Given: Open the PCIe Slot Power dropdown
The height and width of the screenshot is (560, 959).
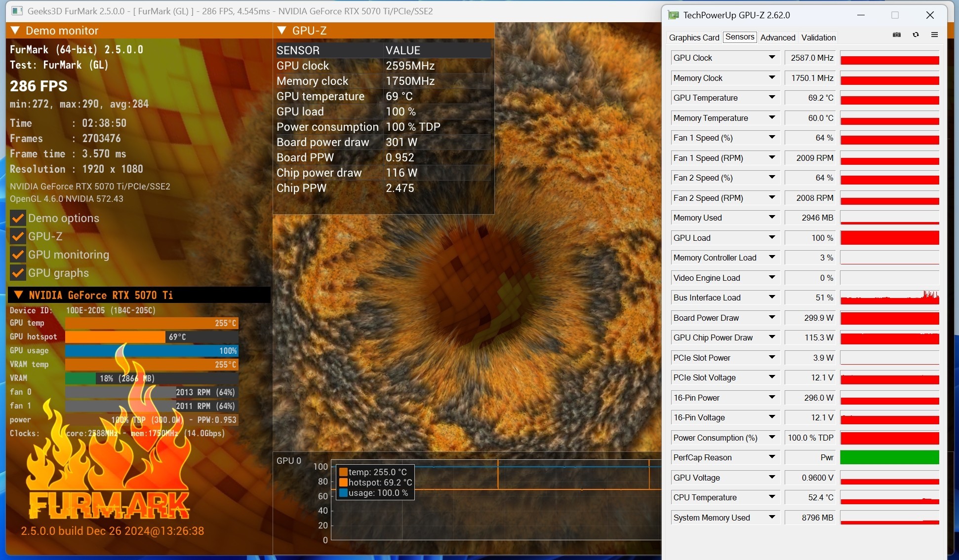Looking at the screenshot, I should pyautogui.click(x=772, y=358).
